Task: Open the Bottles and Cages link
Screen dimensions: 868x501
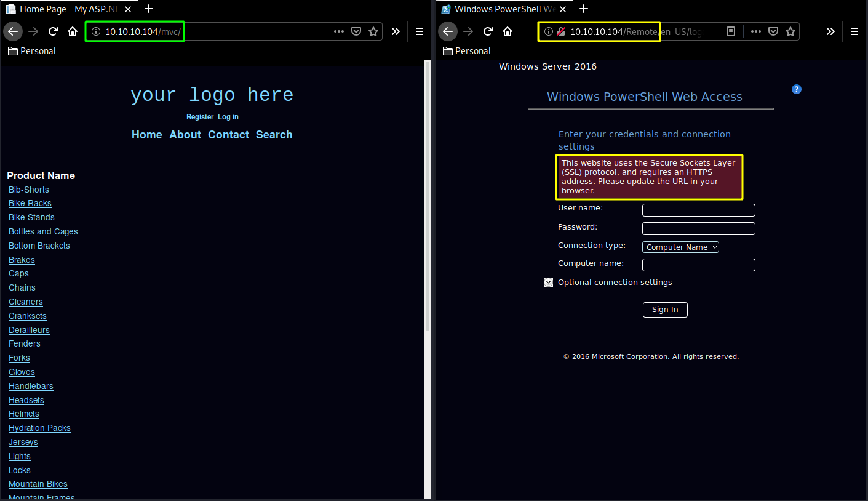Action: point(43,231)
